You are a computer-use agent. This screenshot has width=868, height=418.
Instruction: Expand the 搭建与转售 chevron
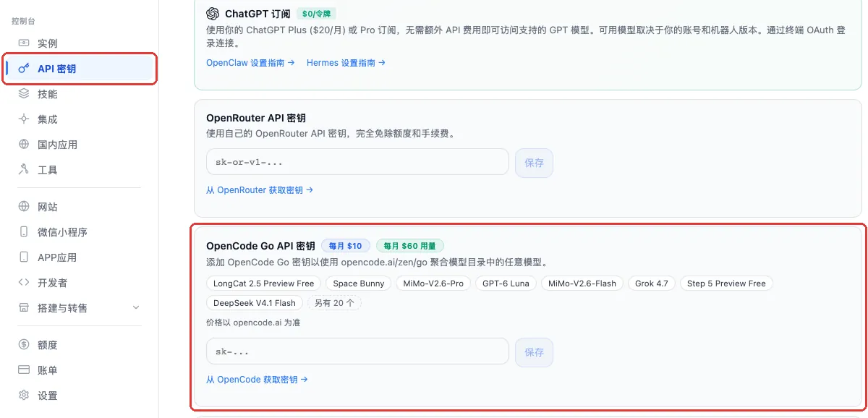pyautogui.click(x=137, y=308)
